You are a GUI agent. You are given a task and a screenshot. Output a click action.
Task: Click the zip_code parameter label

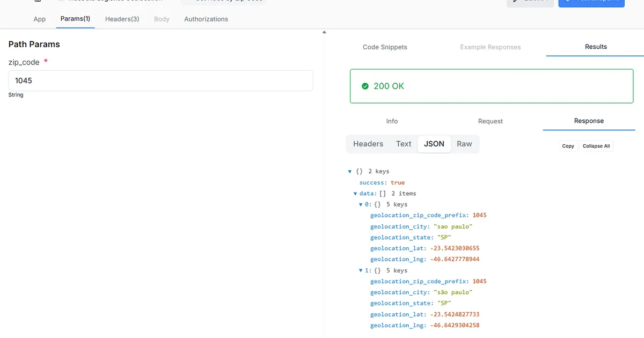click(x=24, y=62)
